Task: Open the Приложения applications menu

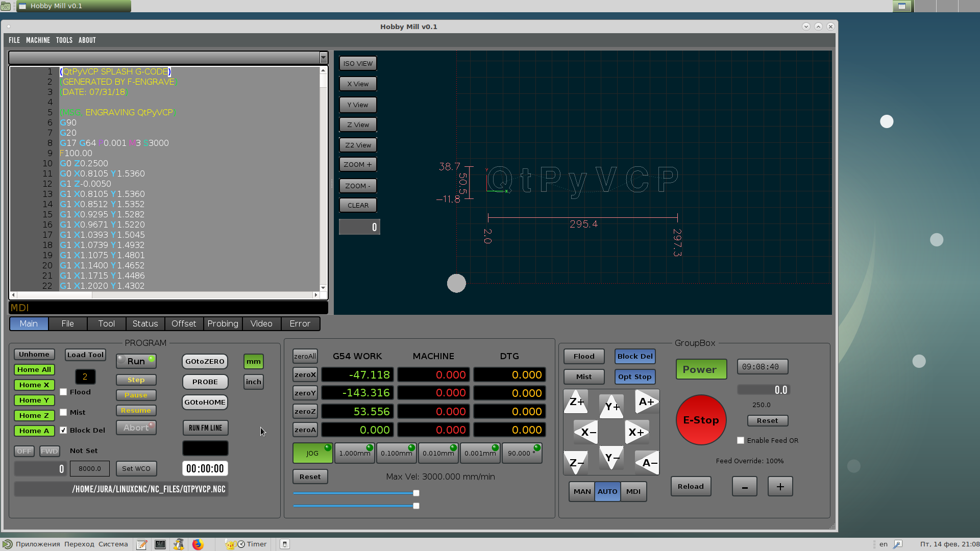Action: (32, 544)
